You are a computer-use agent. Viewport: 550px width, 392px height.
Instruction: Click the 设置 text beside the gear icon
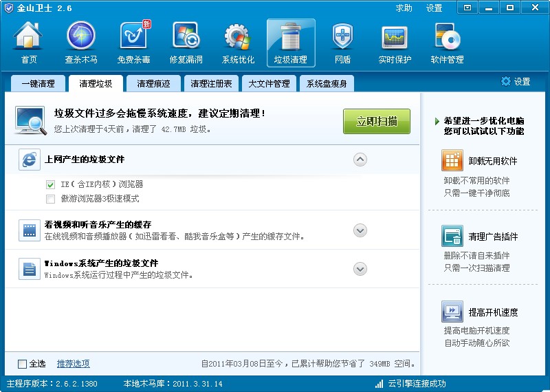[x=522, y=82]
